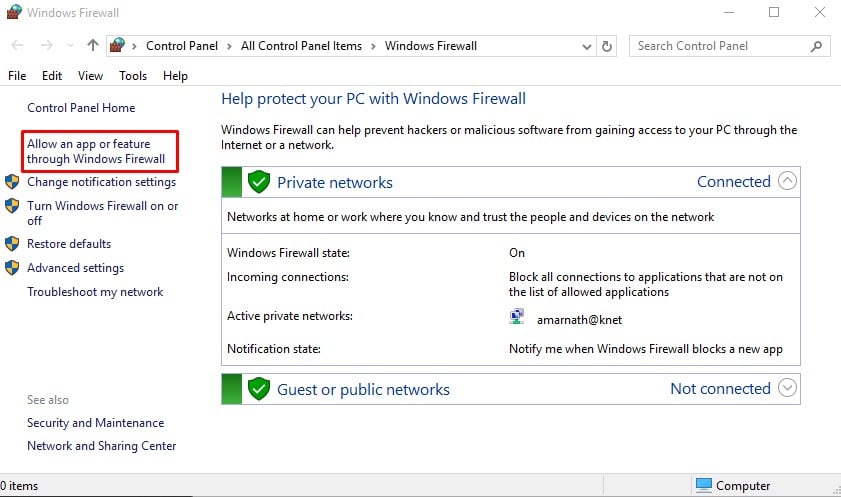
Task: Click Control Panel breadcrumb in the address bar
Action: pyautogui.click(x=182, y=46)
